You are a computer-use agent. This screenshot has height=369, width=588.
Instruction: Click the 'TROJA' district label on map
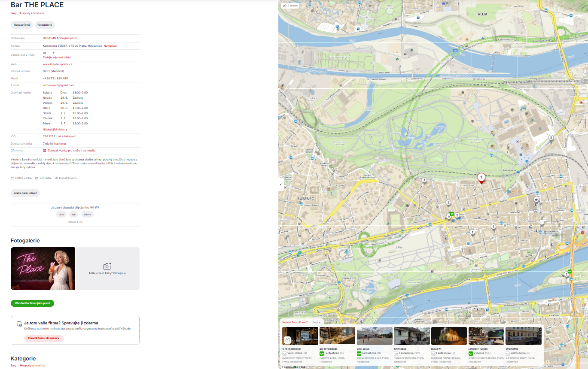pyautogui.click(x=482, y=14)
